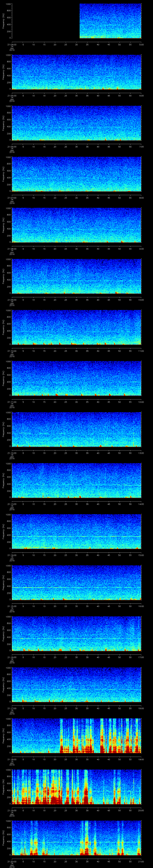Click the '5:00' end-of-axis label
Image resolution: width=153 pixels, height=868 pixels.
[x=141, y=44]
